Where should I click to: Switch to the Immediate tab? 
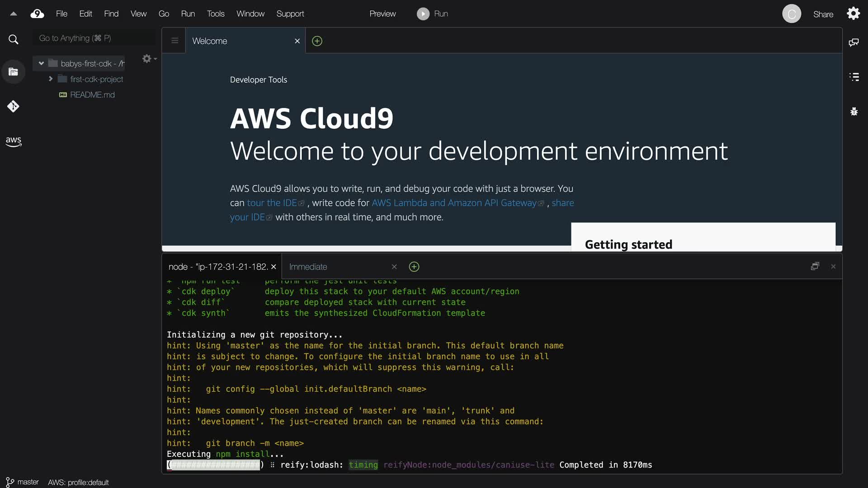(x=308, y=267)
